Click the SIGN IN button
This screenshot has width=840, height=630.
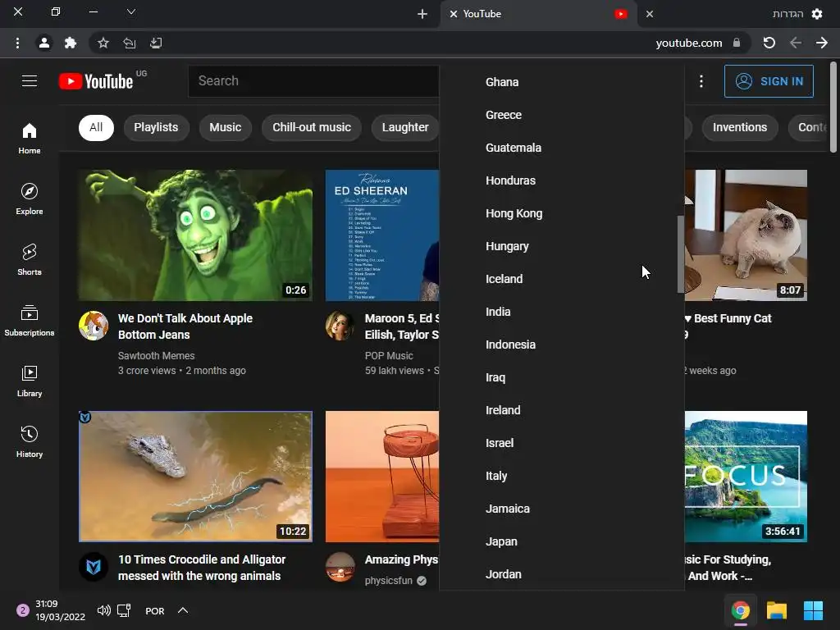(769, 81)
